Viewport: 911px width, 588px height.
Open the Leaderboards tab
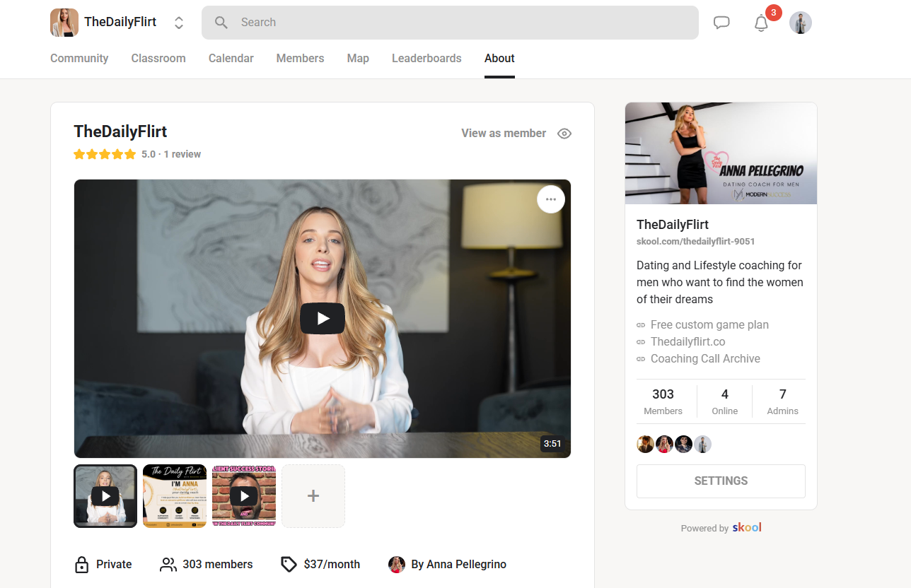tap(427, 59)
